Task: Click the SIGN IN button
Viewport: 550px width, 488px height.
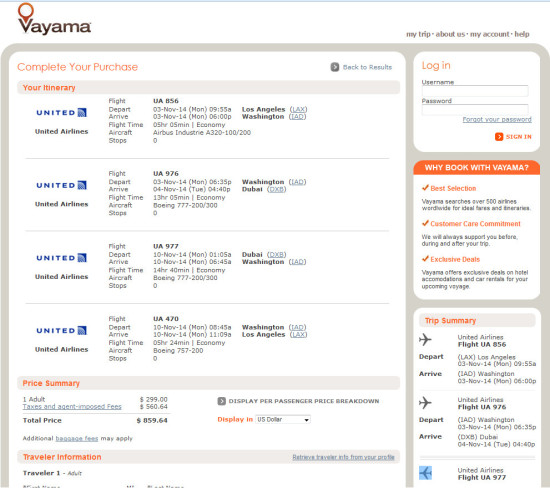Action: 518,137
